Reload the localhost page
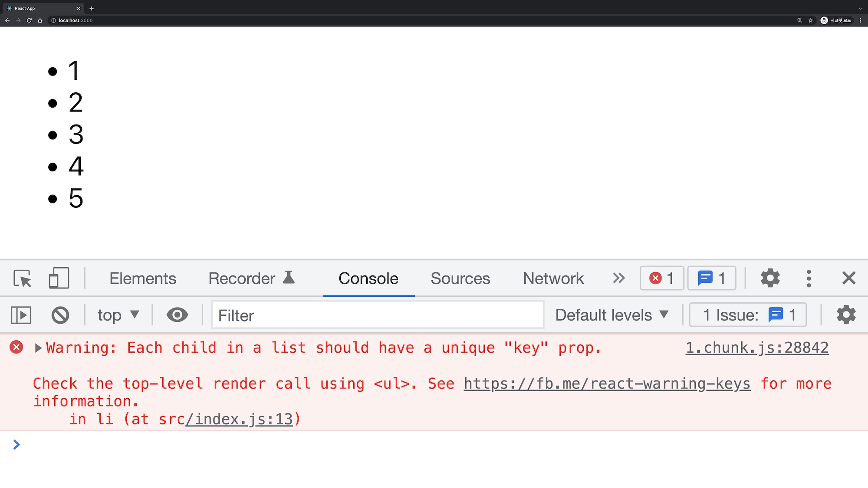 (x=29, y=20)
